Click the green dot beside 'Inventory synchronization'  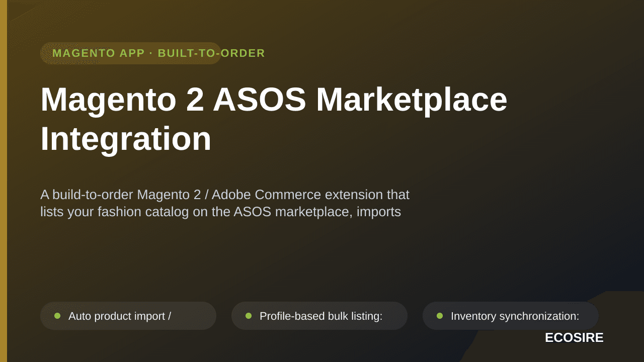(440, 316)
